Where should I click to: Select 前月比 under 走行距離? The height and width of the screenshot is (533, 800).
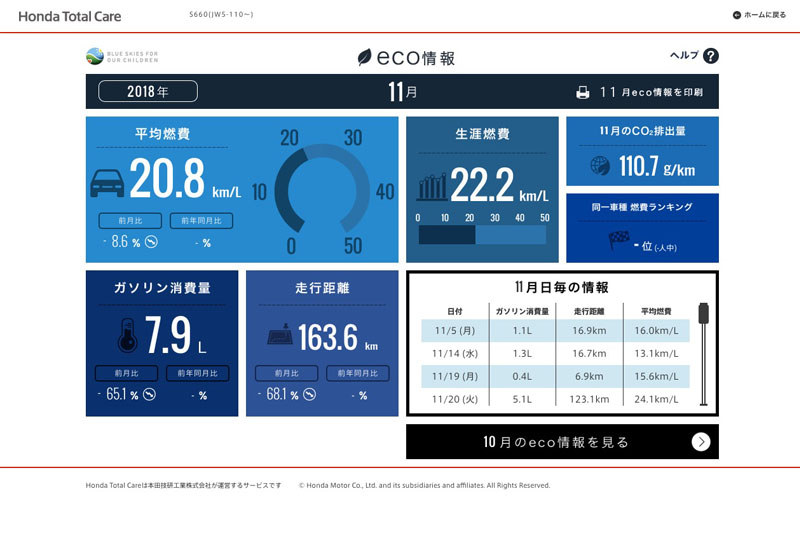287,373
